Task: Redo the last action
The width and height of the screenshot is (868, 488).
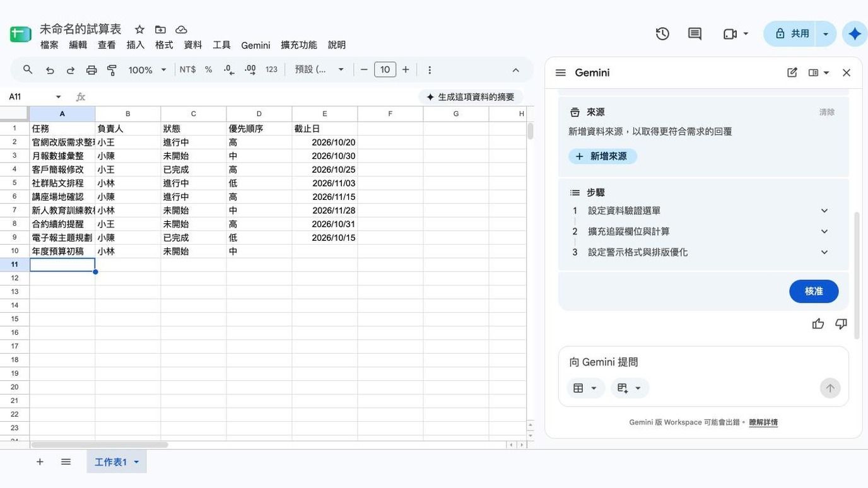Action: pyautogui.click(x=71, y=70)
